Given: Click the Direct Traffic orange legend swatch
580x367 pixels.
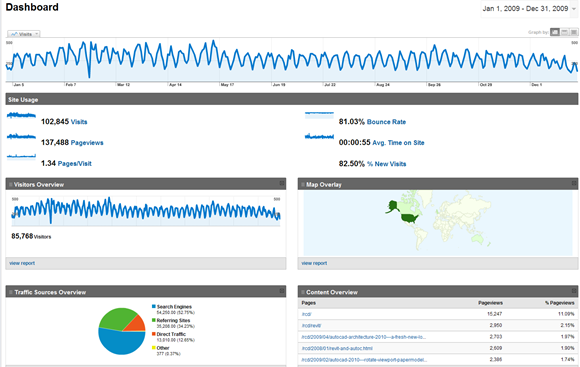Looking at the screenshot, I should [x=154, y=334].
